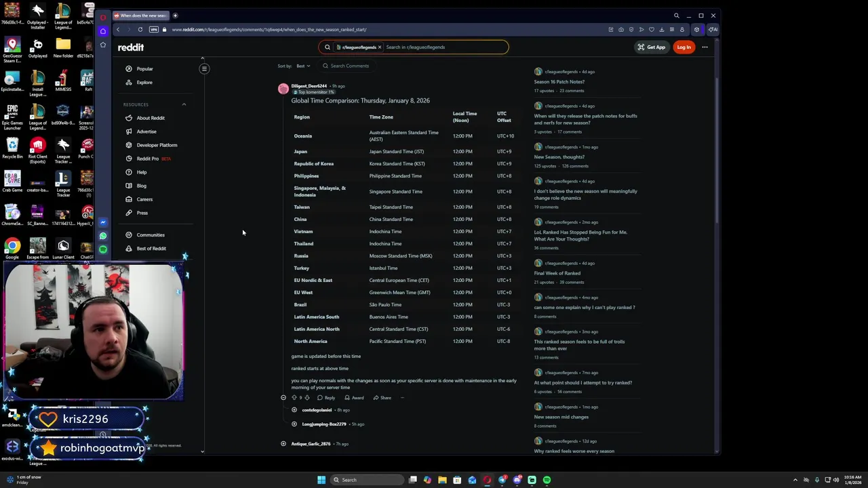868x488 pixels.
Task: Collapse the Resources section
Action: 184,104
